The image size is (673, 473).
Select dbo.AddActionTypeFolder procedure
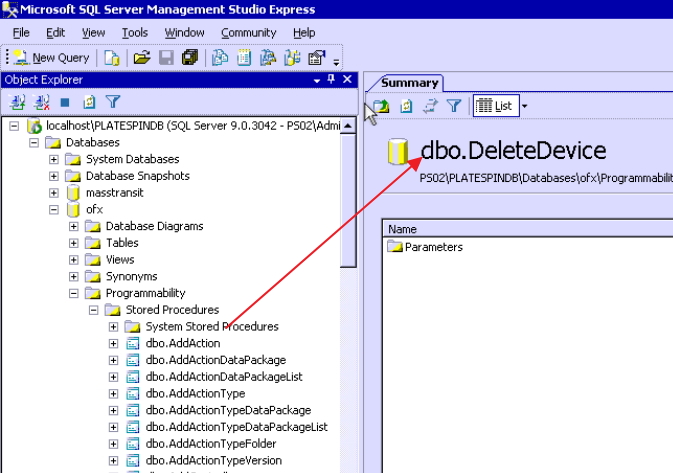pos(211,443)
